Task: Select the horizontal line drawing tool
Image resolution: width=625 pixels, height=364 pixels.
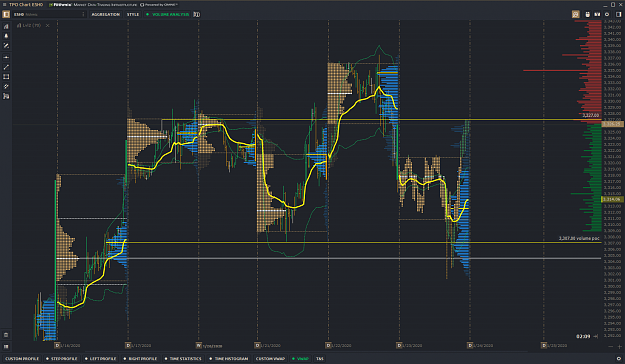Action: (x=6, y=57)
